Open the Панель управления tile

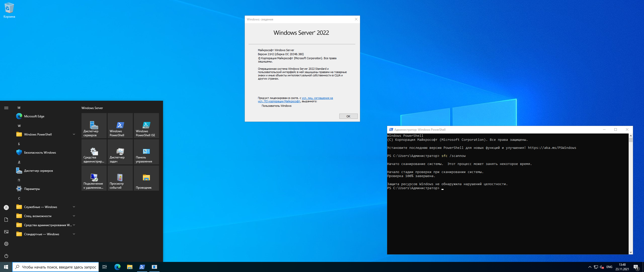coord(146,152)
